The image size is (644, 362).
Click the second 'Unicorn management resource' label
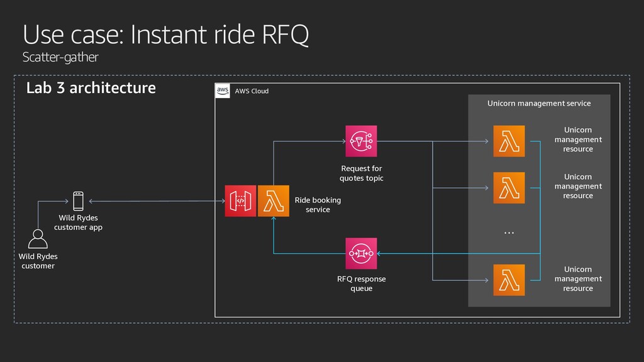point(578,186)
